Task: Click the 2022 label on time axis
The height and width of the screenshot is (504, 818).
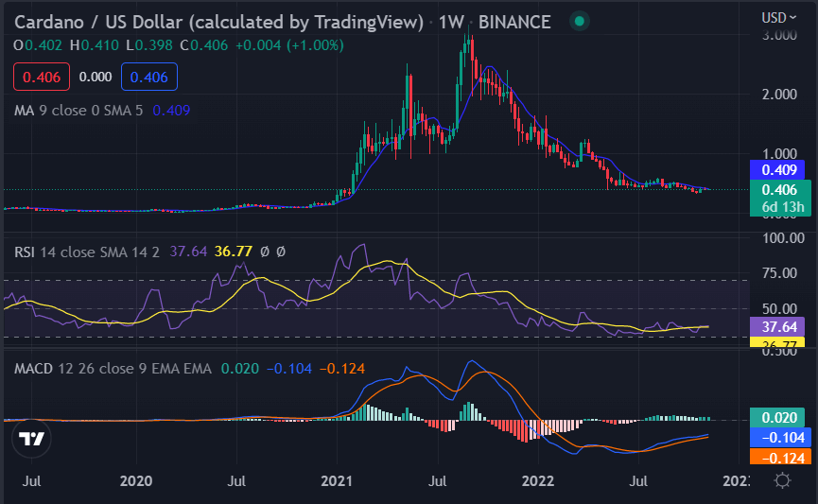Action: (x=538, y=480)
